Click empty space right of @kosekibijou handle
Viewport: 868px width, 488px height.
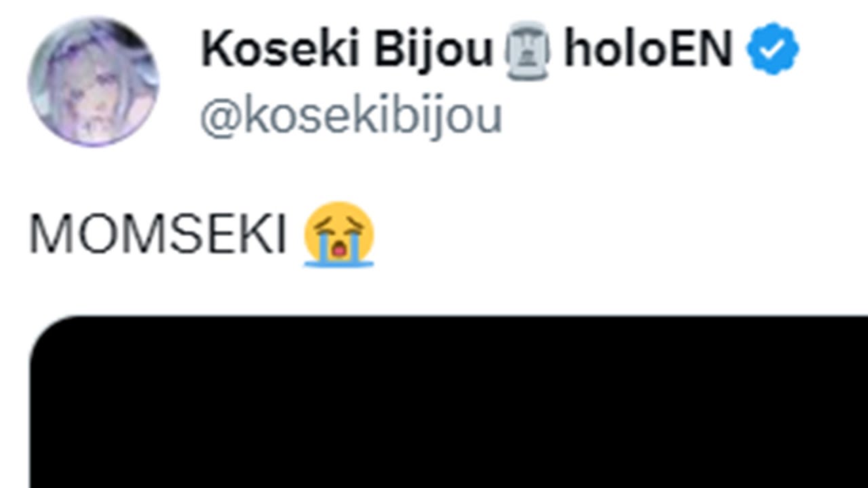point(678,117)
